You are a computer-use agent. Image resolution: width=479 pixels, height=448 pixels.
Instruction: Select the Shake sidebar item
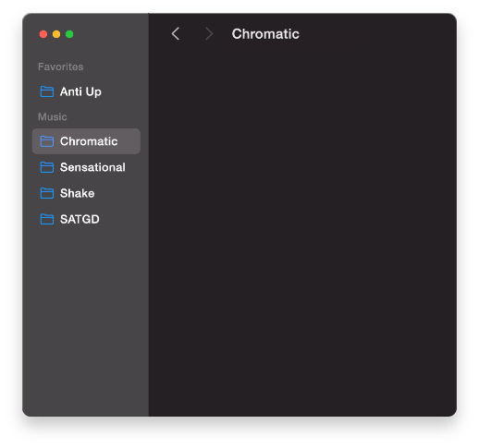[86, 193]
